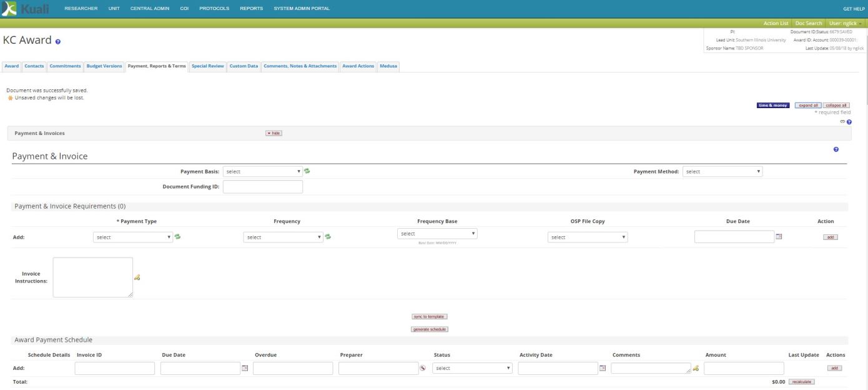Click the time & money button
The image size is (868, 390).
(x=773, y=105)
